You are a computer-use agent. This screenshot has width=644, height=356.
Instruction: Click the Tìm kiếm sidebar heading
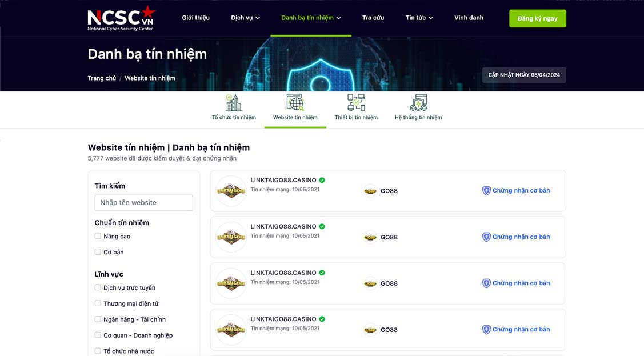coord(110,186)
